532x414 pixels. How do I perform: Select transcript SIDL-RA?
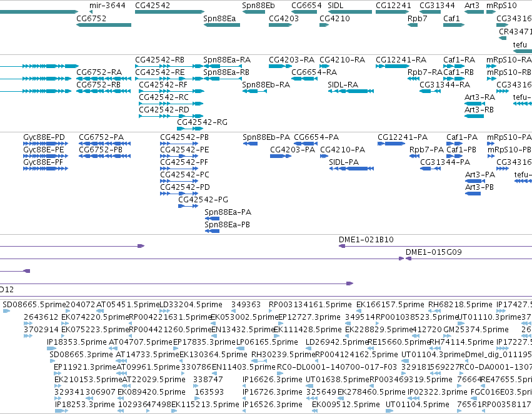pos(351,91)
